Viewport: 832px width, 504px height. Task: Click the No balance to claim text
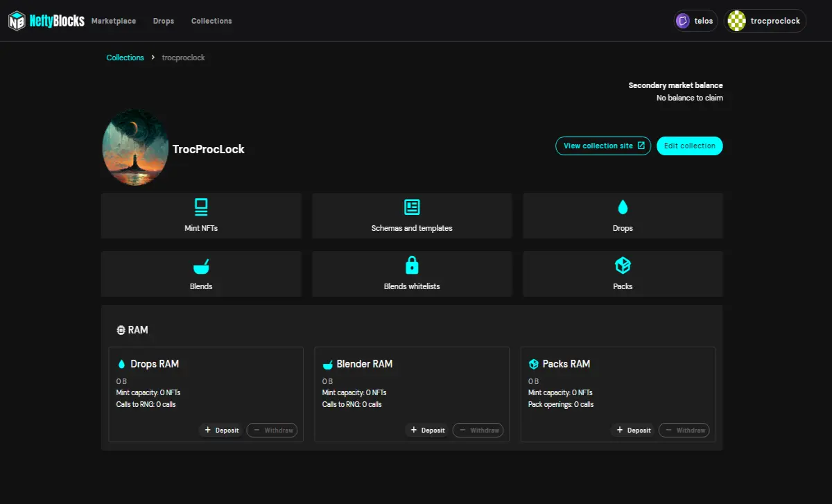[x=689, y=98]
